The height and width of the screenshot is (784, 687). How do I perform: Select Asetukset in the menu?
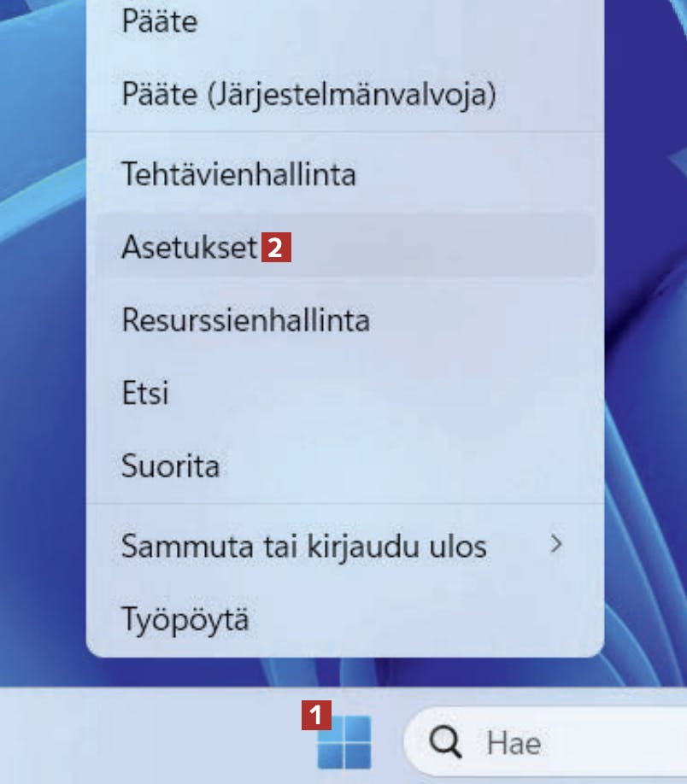[x=345, y=246]
